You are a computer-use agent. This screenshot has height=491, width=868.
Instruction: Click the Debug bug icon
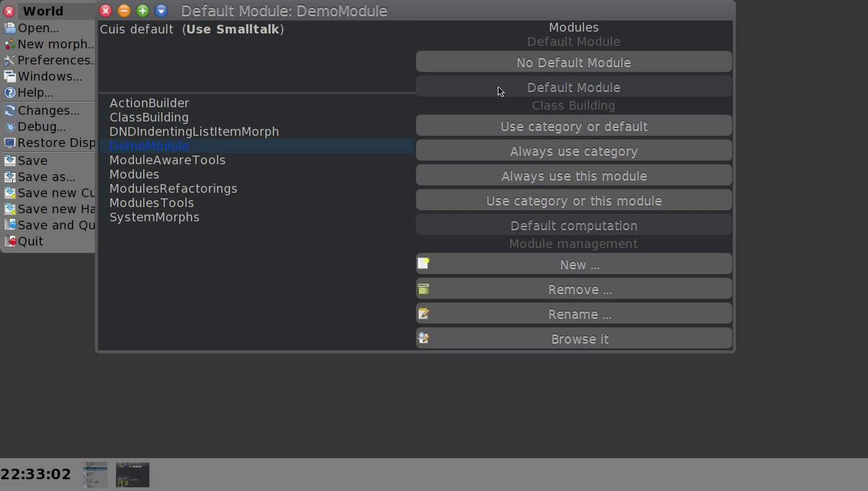click(x=9, y=126)
